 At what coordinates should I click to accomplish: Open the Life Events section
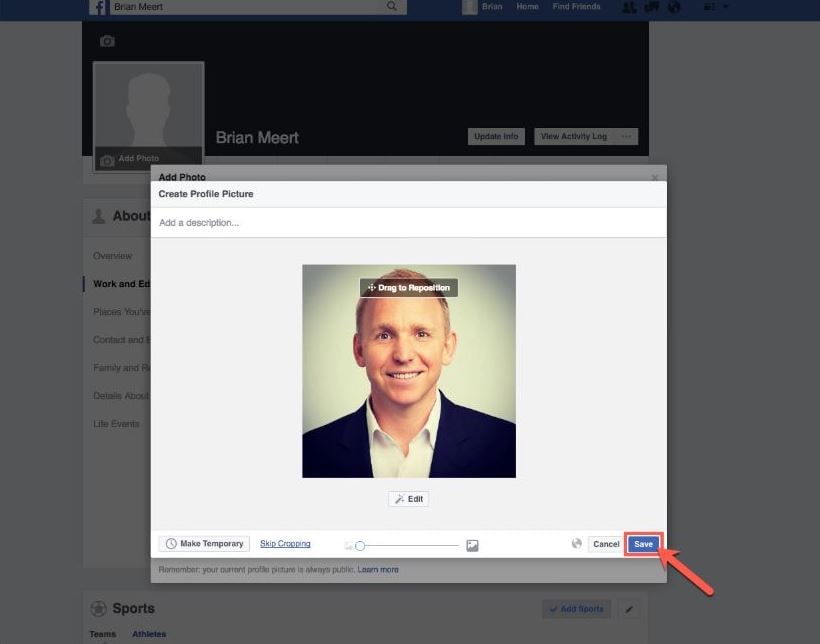click(x=116, y=424)
